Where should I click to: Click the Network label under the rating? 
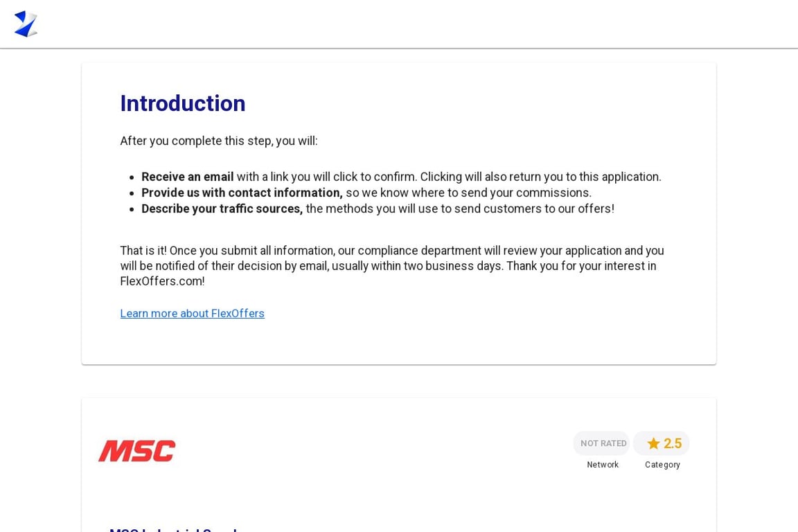pos(603,465)
